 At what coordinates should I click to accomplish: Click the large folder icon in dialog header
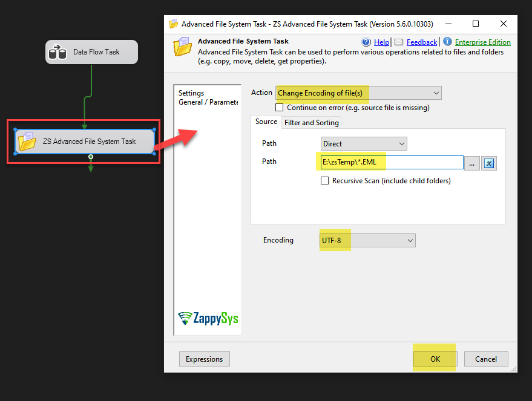click(183, 47)
